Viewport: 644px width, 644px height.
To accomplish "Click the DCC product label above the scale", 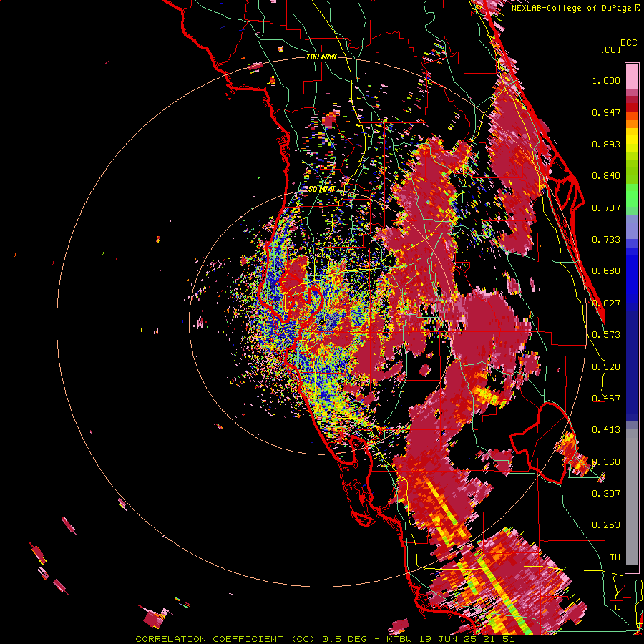I will pyautogui.click(x=629, y=43).
